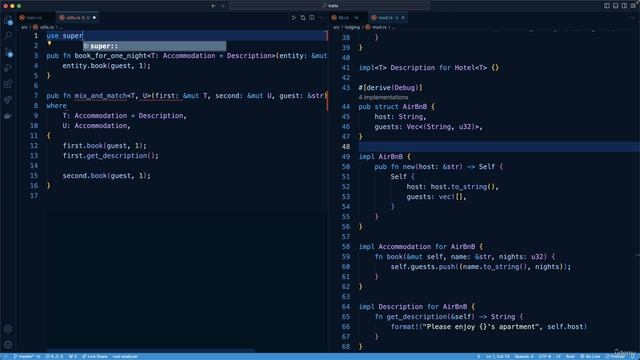
Task: Click the open changes icon in left editor toolbar
Action: 303,18
